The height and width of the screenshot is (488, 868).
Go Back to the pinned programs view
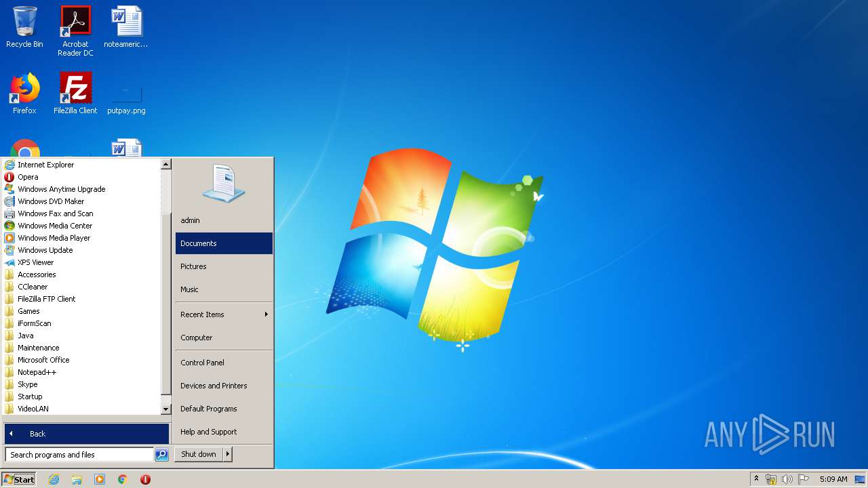pos(87,434)
